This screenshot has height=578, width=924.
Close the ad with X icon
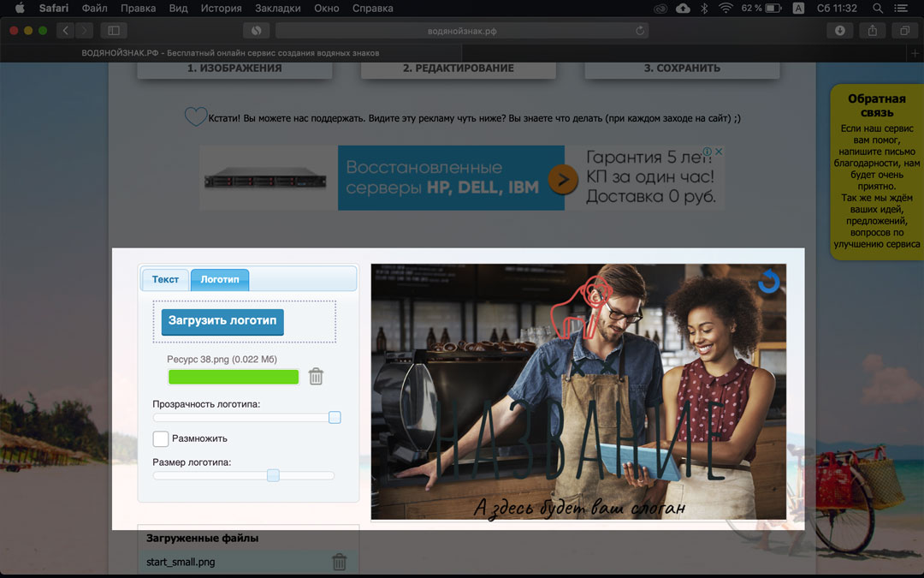tap(719, 152)
